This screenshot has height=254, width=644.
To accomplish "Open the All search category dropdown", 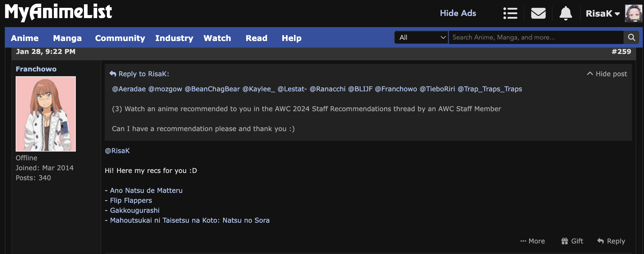I will coord(421,37).
